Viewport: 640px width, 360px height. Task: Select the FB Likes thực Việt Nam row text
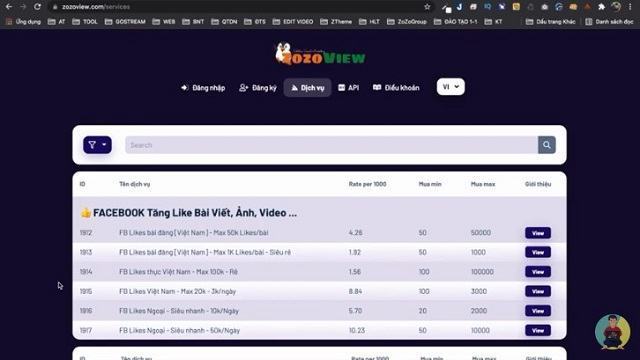coord(178,272)
